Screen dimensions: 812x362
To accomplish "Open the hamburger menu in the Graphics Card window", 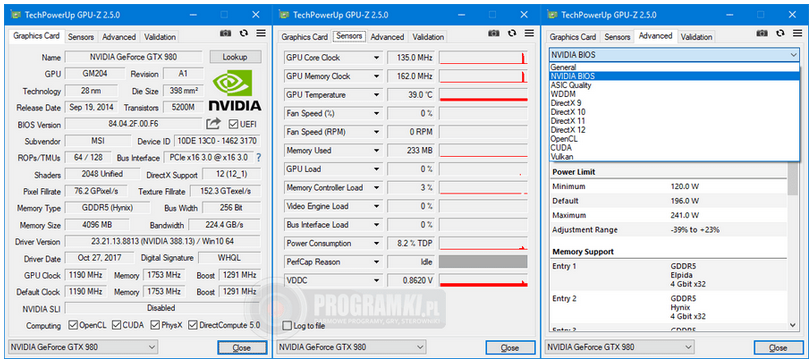I will [260, 33].
